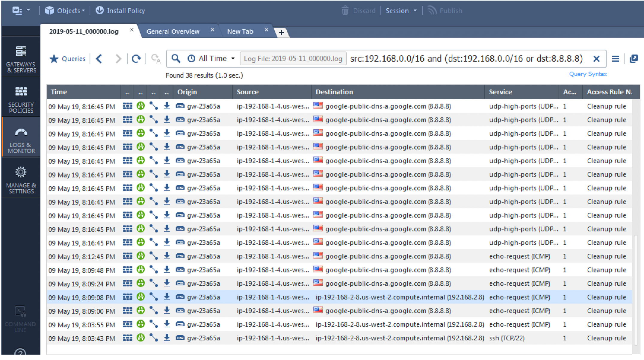Switch to New Tab
Viewport: 644px width, 360px height.
point(240,31)
